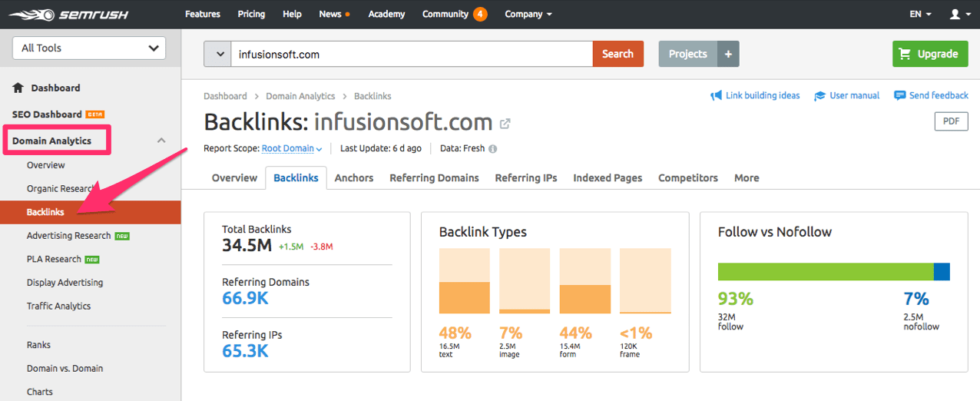980x401 pixels.
Task: Open the Referring Domains tab
Action: 434,177
